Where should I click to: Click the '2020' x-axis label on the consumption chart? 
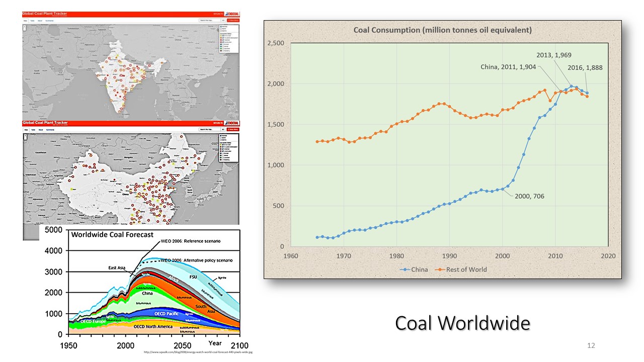coord(608,255)
